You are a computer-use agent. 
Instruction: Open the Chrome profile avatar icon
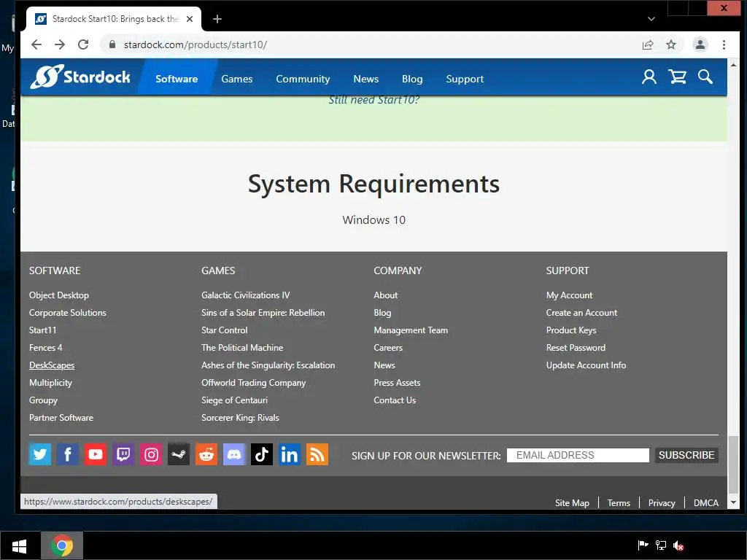(x=700, y=44)
